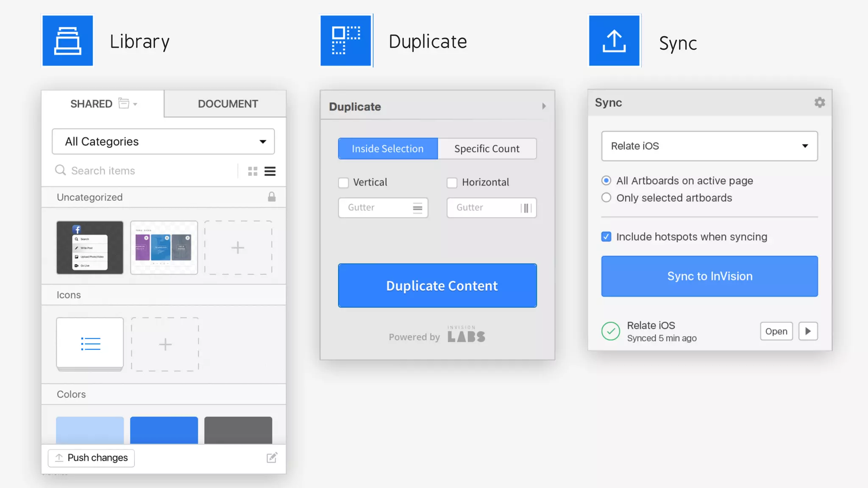Click the green synced checkmark icon
The width and height of the screenshot is (868, 488).
coord(611,331)
